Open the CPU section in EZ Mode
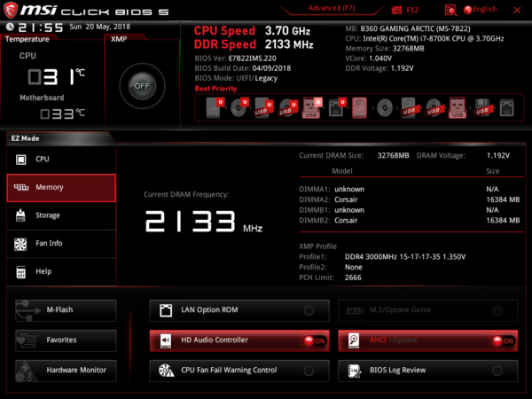 click(61, 159)
